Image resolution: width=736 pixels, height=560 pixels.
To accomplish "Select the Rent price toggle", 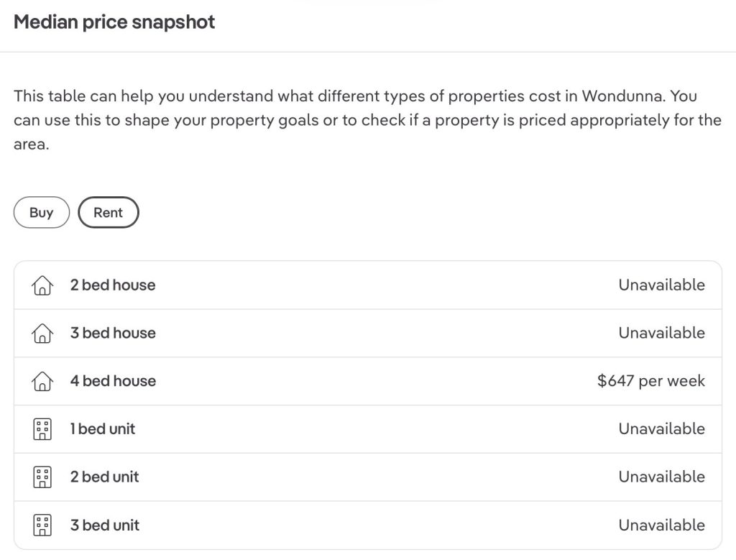I will point(108,213).
